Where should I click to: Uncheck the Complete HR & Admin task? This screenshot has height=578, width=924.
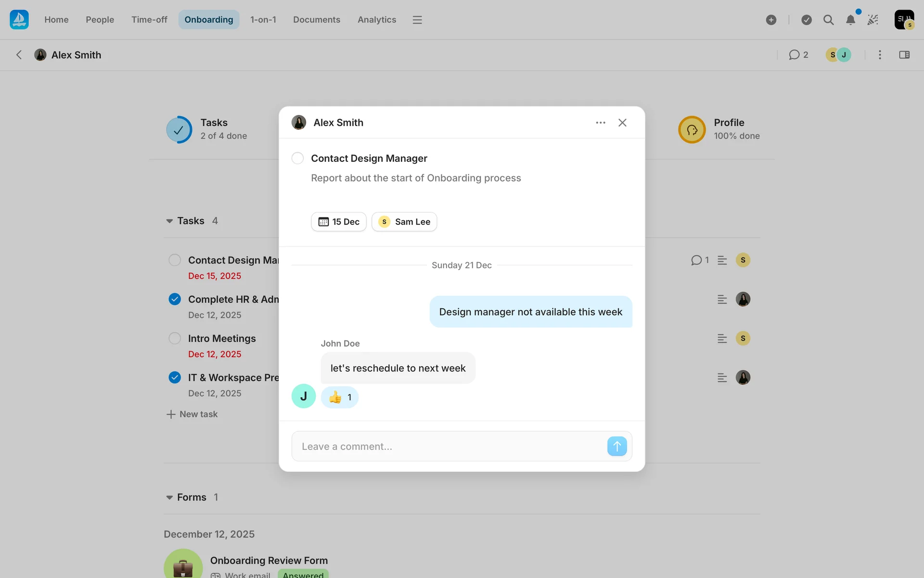tap(175, 299)
